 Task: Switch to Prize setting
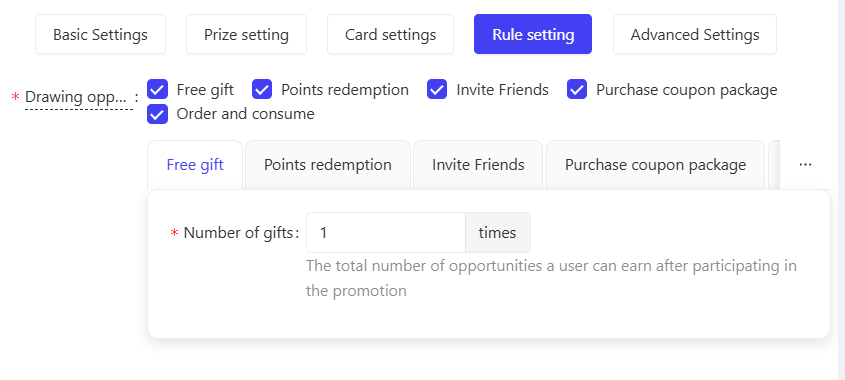click(246, 34)
